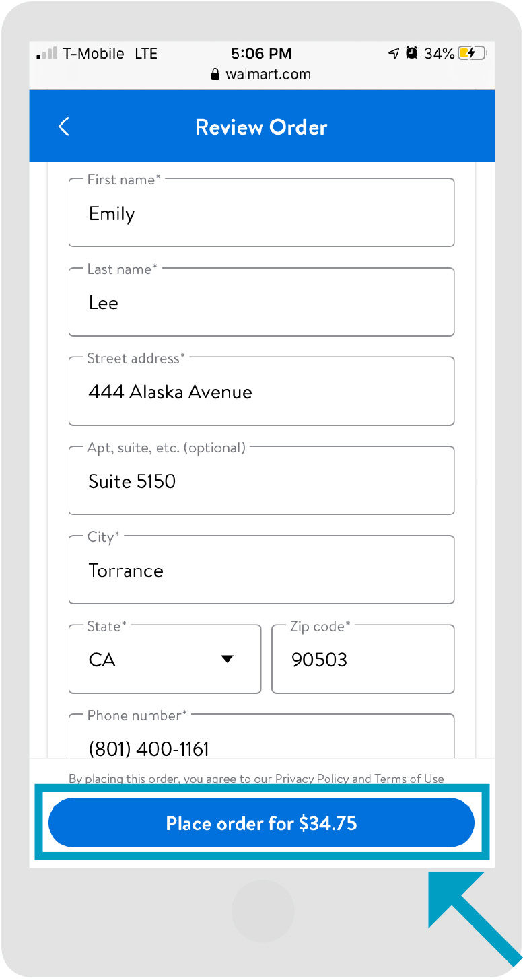Viewport: 523px width, 980px height.
Task: Edit the Street address field
Action: [x=261, y=391]
